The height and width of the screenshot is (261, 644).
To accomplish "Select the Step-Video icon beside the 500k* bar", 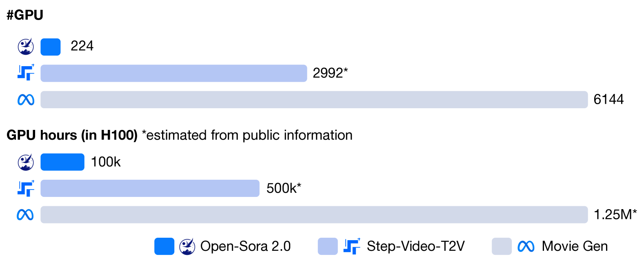I will pos(26,188).
